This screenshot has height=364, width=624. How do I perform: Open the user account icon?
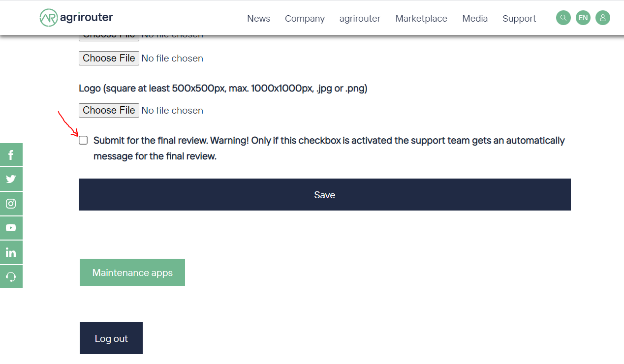pos(603,17)
